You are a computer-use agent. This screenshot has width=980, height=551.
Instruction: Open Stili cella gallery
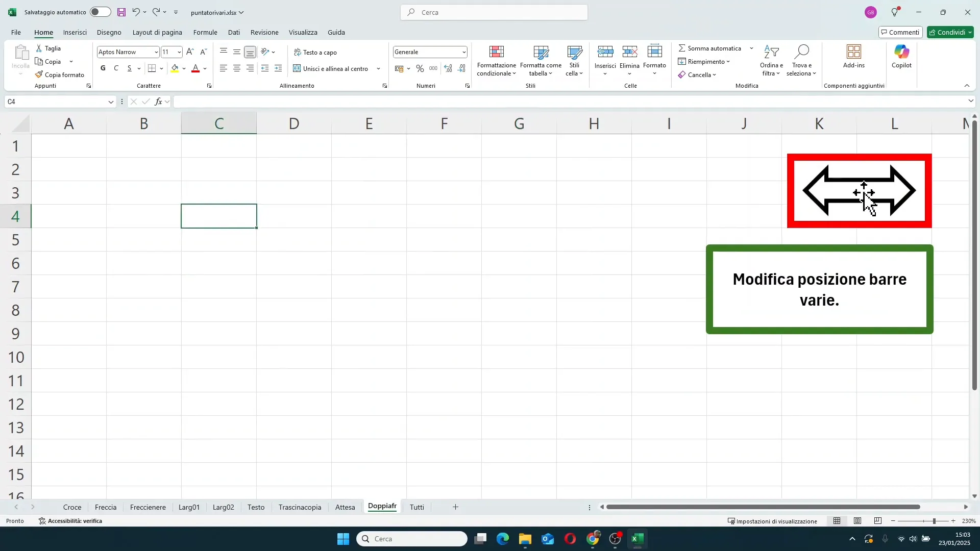coord(574,60)
